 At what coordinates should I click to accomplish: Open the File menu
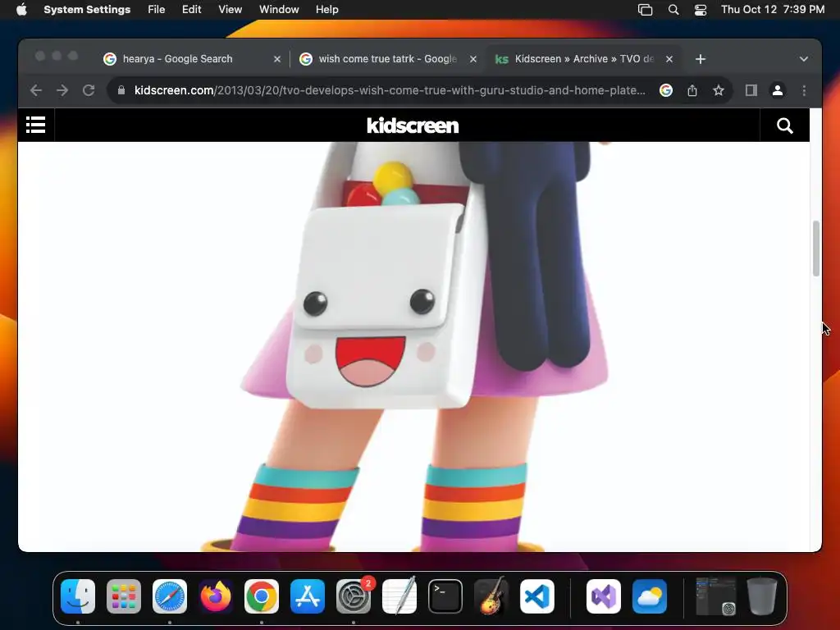157,10
